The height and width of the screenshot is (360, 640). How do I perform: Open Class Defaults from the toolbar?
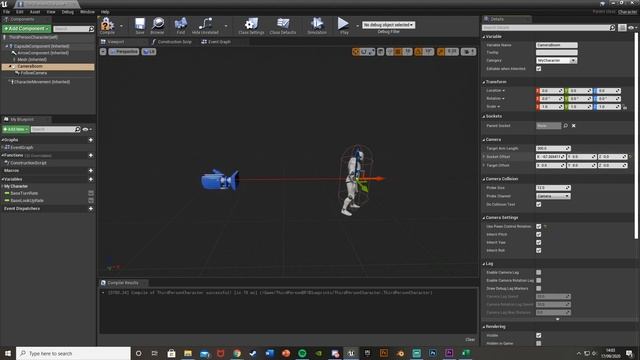click(x=282, y=26)
